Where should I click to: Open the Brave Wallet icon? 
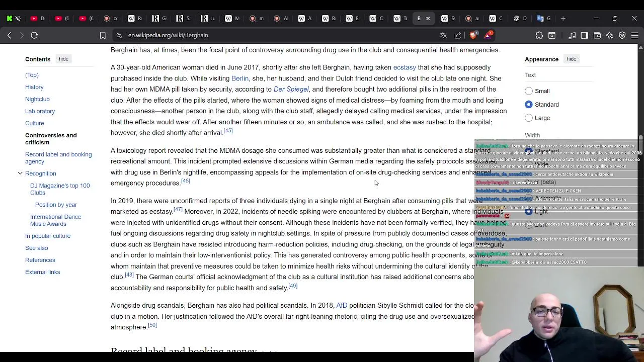pos(597,35)
